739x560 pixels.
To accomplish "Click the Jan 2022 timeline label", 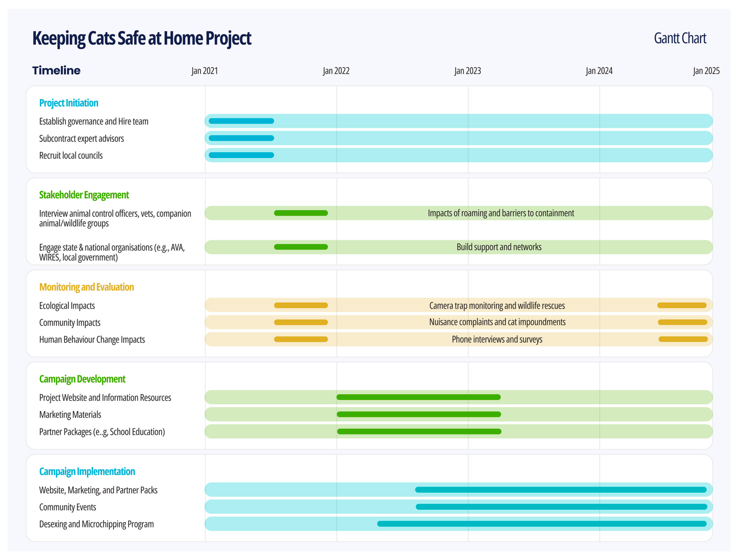I will click(336, 71).
